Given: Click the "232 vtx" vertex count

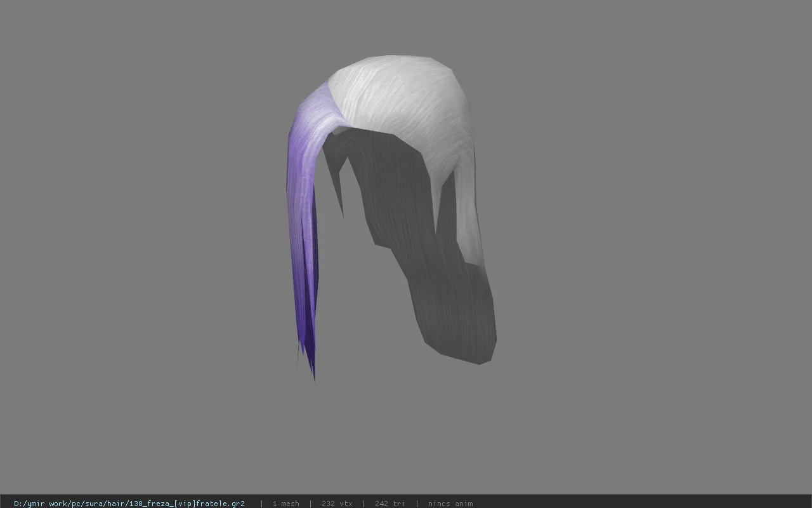Looking at the screenshot, I should point(337,504).
